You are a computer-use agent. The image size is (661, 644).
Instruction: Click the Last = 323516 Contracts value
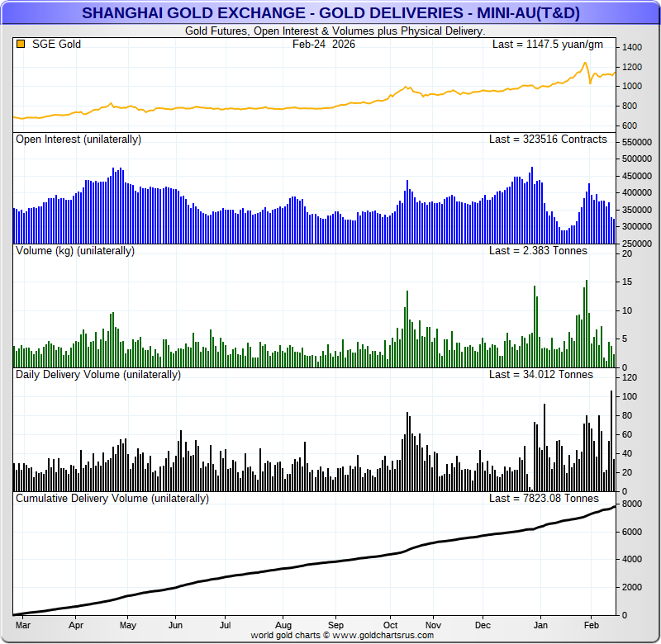coord(548,140)
